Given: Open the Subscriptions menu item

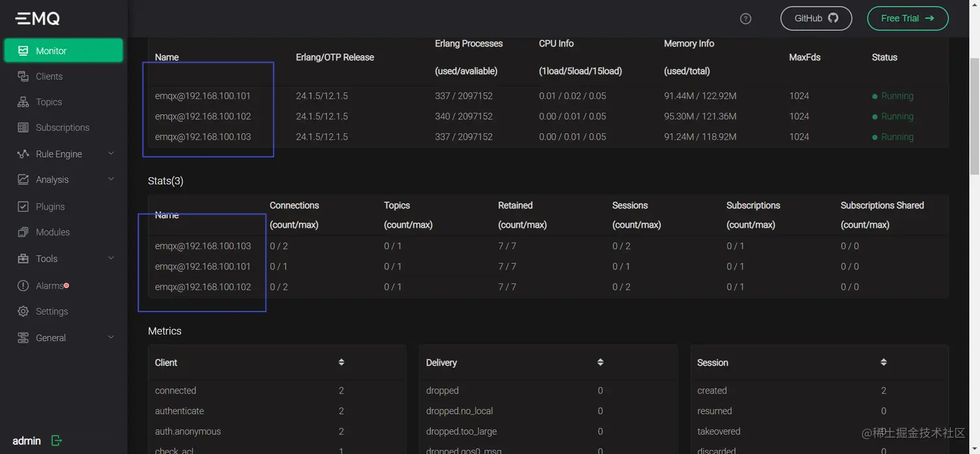Looking at the screenshot, I should [x=64, y=128].
